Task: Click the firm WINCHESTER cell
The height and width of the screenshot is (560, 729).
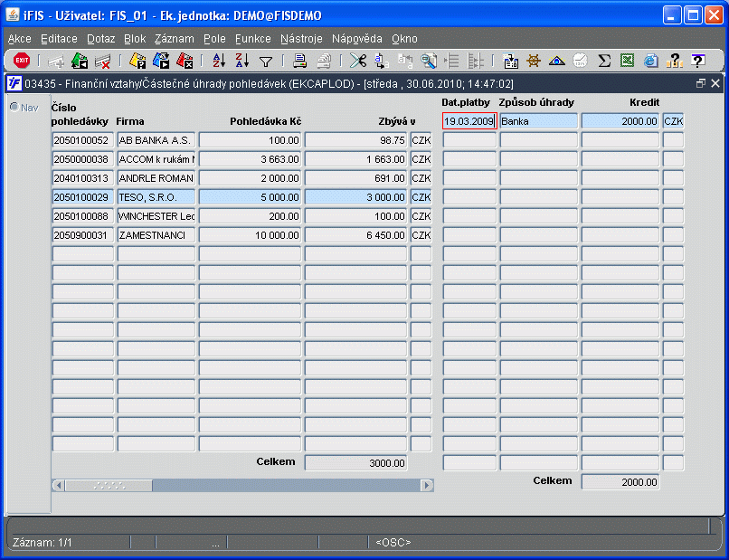Action: coord(156,216)
